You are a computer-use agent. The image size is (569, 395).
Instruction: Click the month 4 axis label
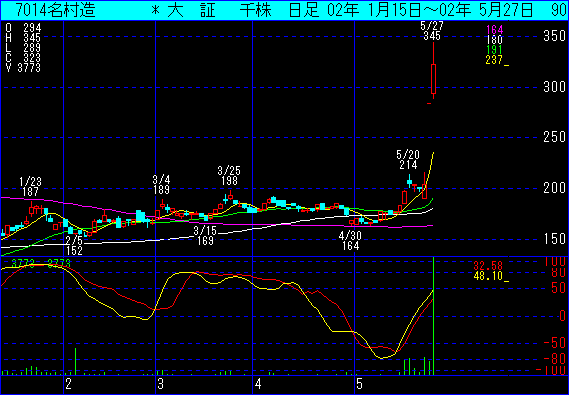click(258, 384)
